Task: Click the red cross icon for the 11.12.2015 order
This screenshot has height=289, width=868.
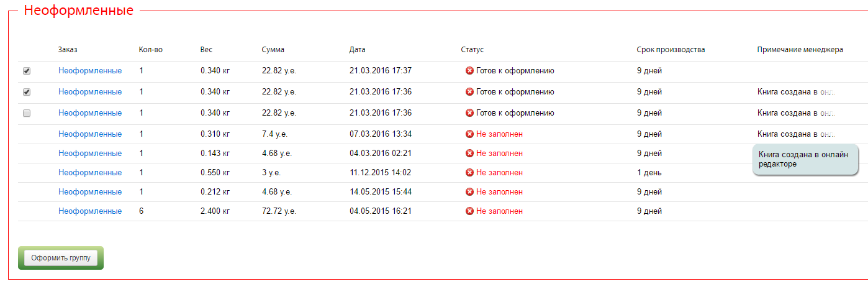Action: [x=469, y=173]
